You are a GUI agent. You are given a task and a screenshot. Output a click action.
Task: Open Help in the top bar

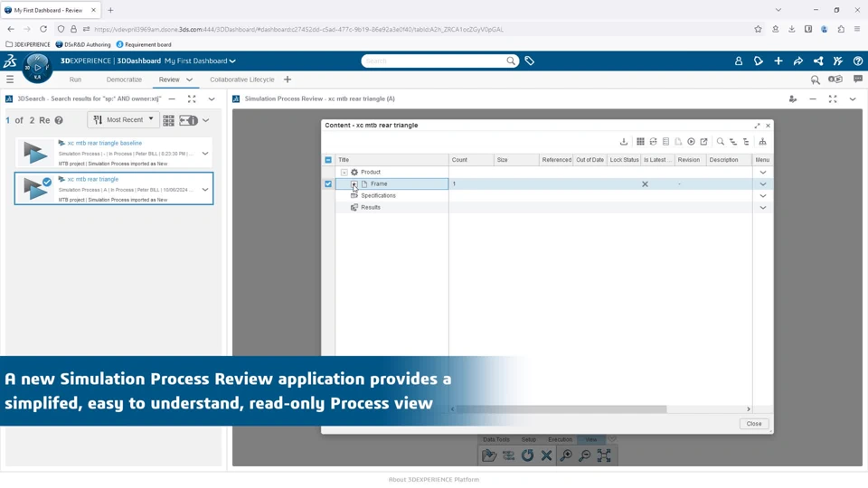pos(858,61)
